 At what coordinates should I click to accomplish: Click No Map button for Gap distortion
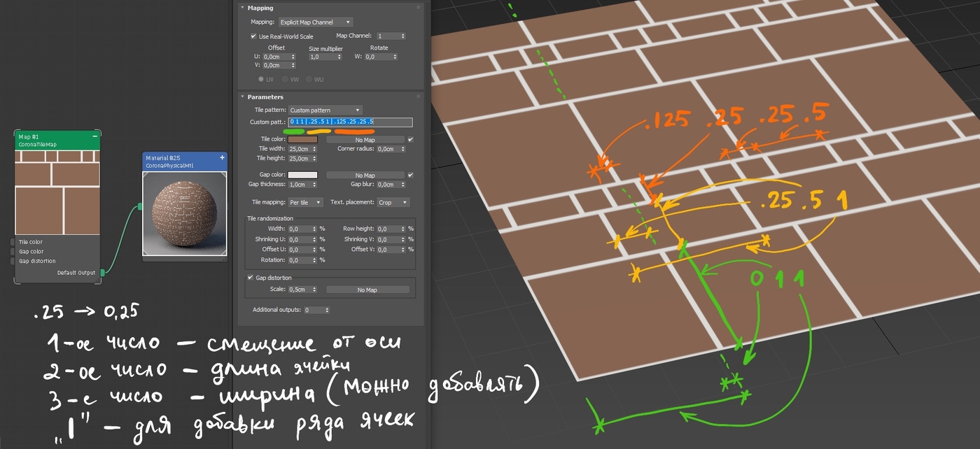click(367, 290)
